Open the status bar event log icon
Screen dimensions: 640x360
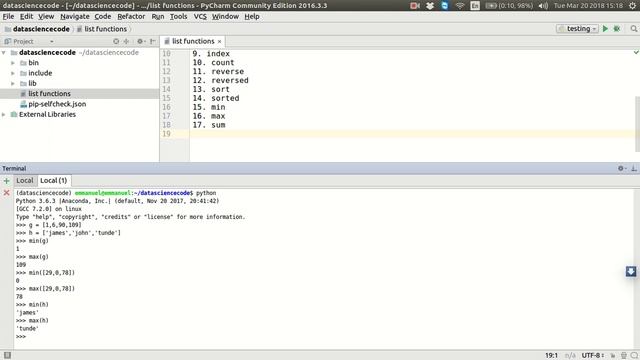click(634, 356)
